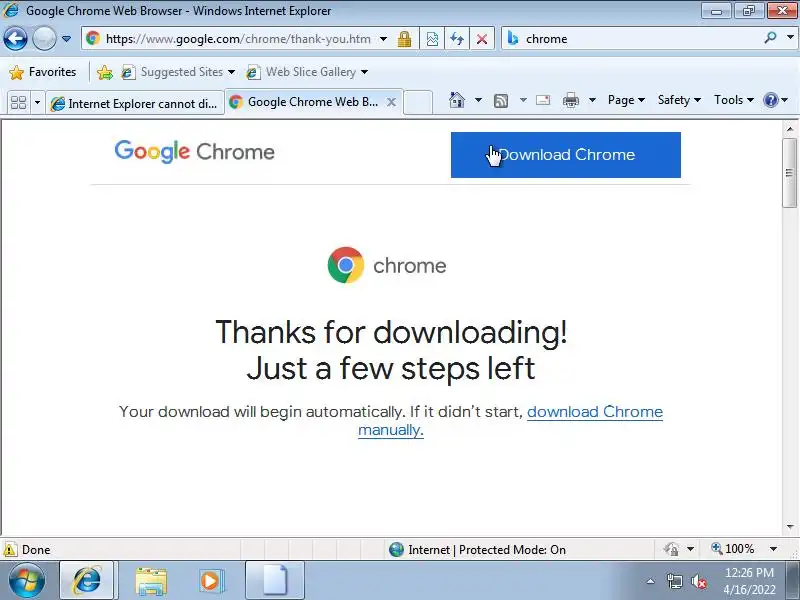Expand the Home button dropdown arrow
Viewport: 800px width, 600px height.
click(x=478, y=100)
